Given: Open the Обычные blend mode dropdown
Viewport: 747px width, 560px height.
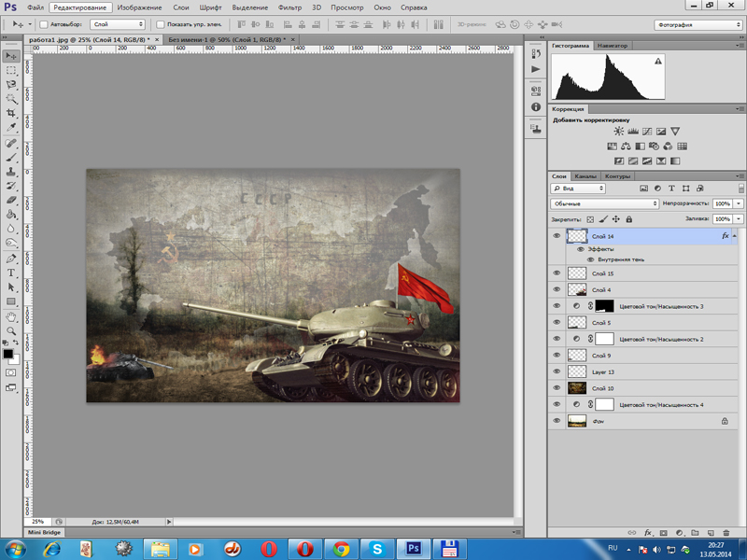Looking at the screenshot, I should 604,203.
